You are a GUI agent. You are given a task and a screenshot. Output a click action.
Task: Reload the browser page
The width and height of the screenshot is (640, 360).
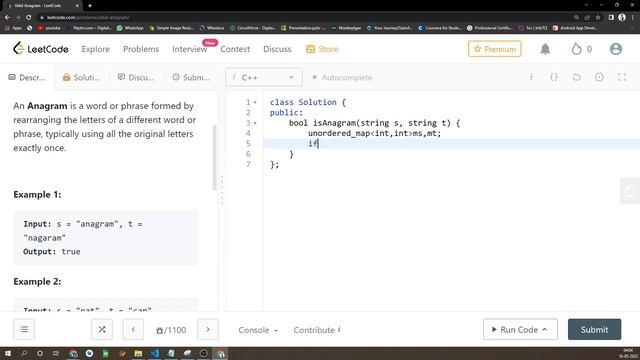coord(28,17)
